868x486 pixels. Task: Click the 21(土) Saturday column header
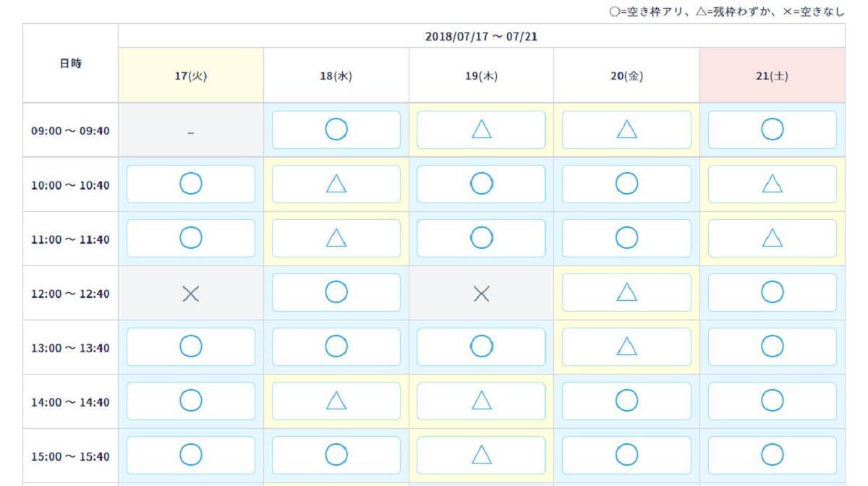click(x=772, y=76)
